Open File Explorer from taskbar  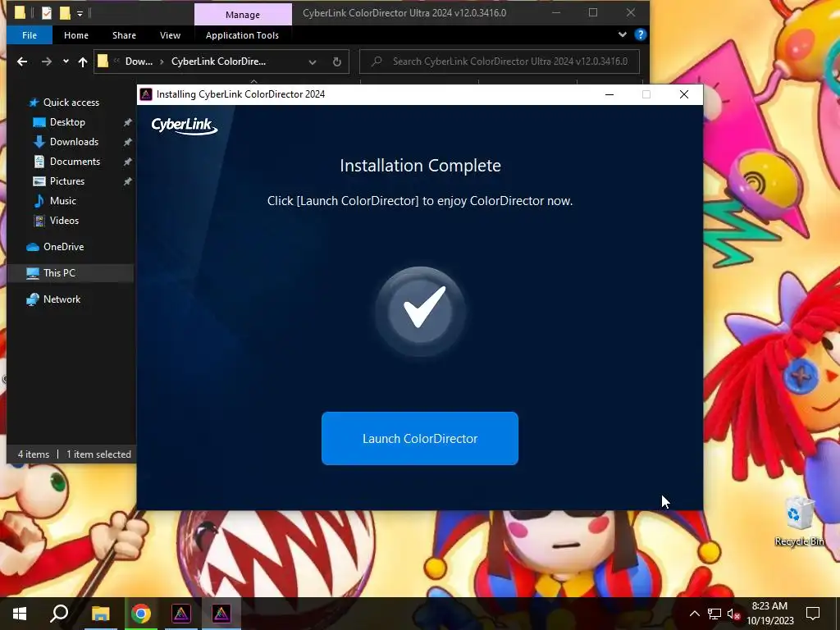100,614
